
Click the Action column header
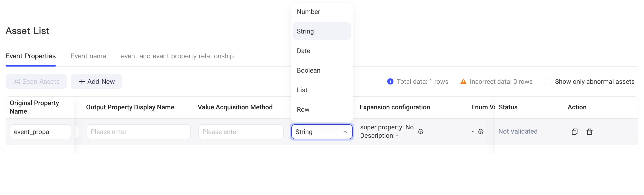tap(577, 107)
